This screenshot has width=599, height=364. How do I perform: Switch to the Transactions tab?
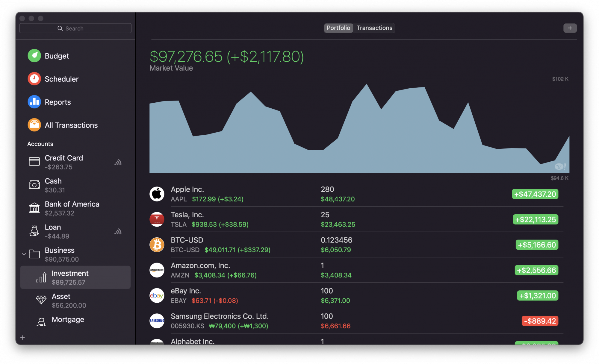(x=374, y=28)
